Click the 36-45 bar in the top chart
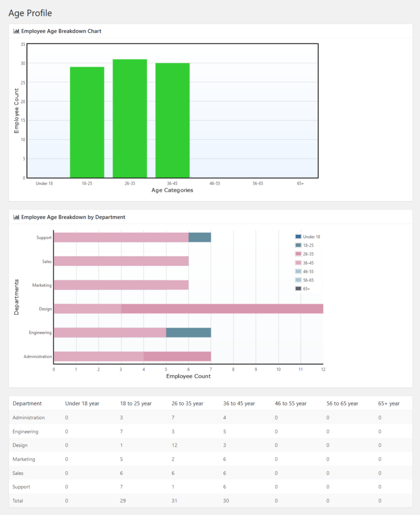 173,120
